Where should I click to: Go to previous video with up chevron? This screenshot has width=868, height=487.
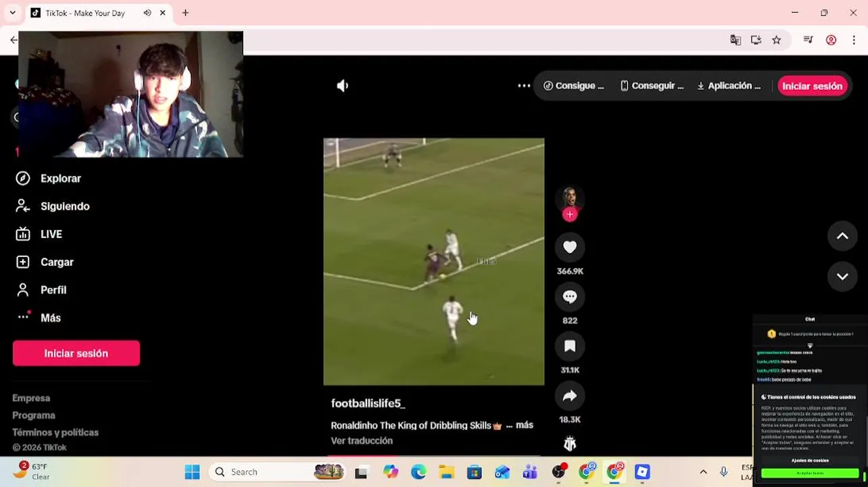(x=842, y=236)
